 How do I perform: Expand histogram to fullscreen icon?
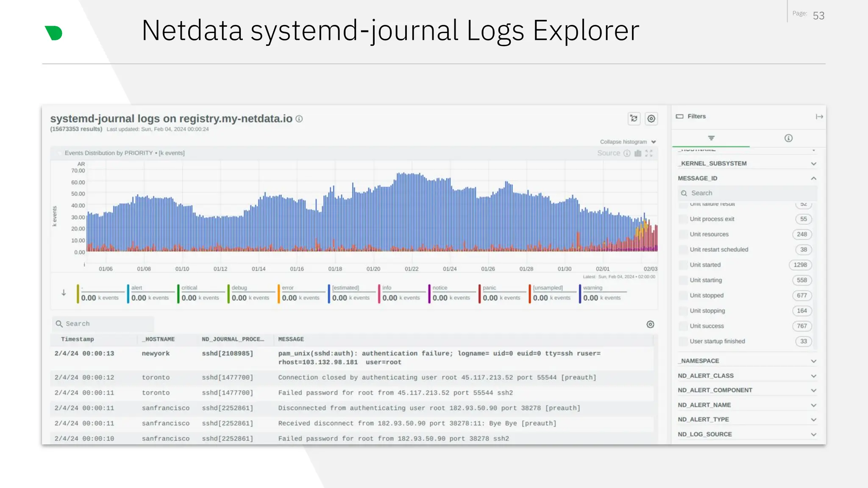coord(649,153)
